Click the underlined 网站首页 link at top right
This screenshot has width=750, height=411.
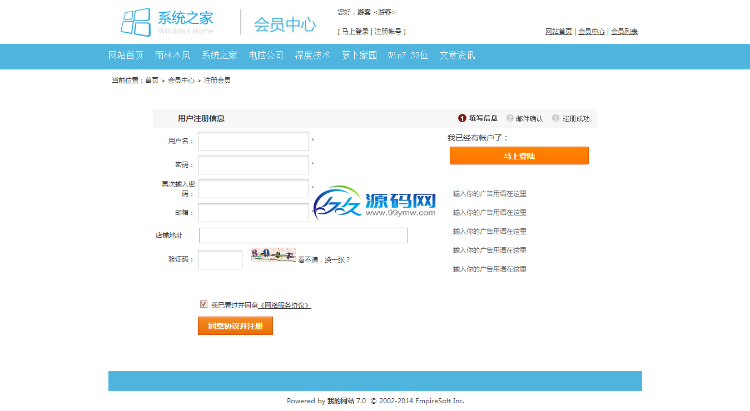[x=559, y=32]
